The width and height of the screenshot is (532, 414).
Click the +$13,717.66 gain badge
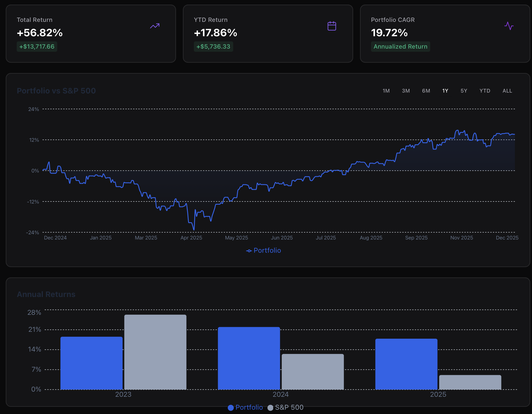[37, 46]
